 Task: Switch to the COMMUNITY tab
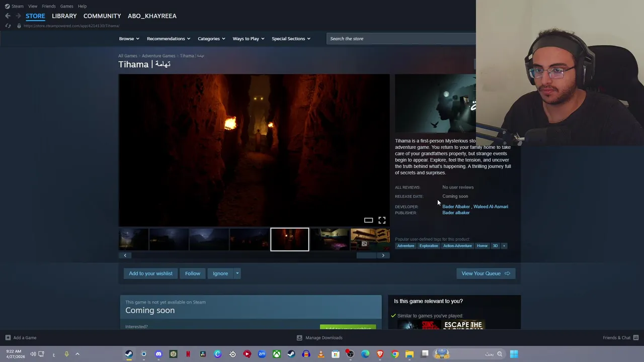(x=102, y=16)
